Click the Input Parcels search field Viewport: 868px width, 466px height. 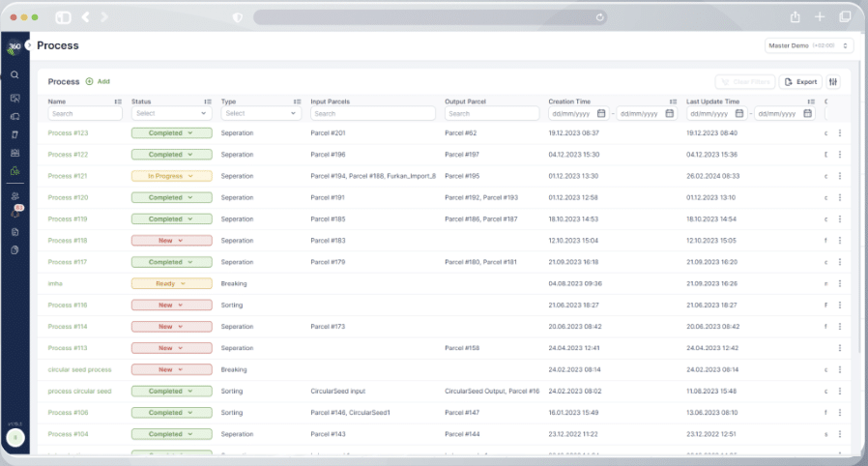[372, 113]
